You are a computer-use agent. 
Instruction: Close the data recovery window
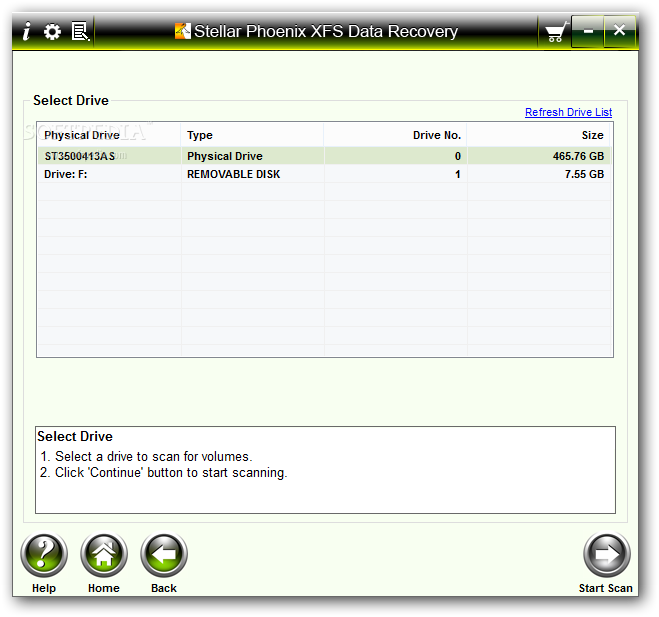[619, 31]
